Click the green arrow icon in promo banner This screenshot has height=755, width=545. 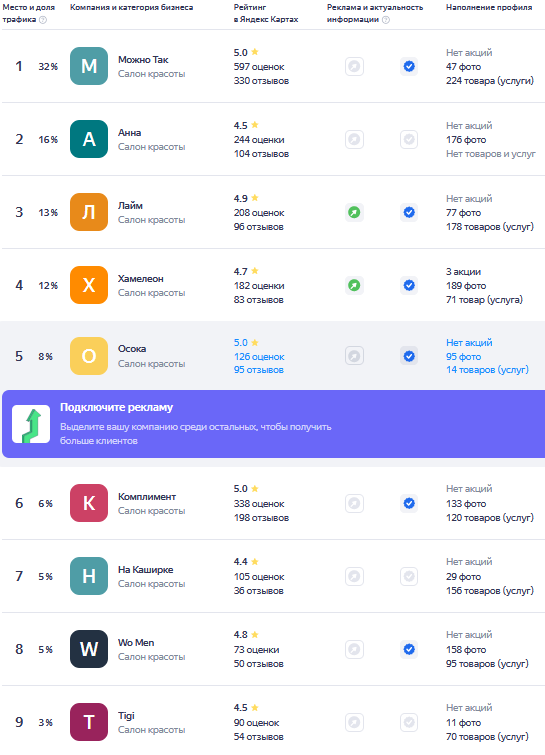point(31,424)
